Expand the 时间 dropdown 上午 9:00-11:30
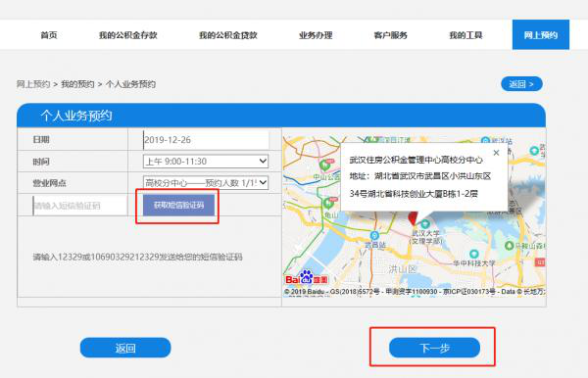 206,162
